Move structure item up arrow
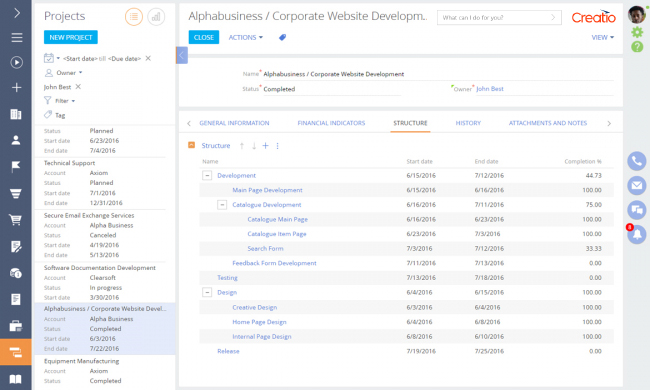 [242, 145]
